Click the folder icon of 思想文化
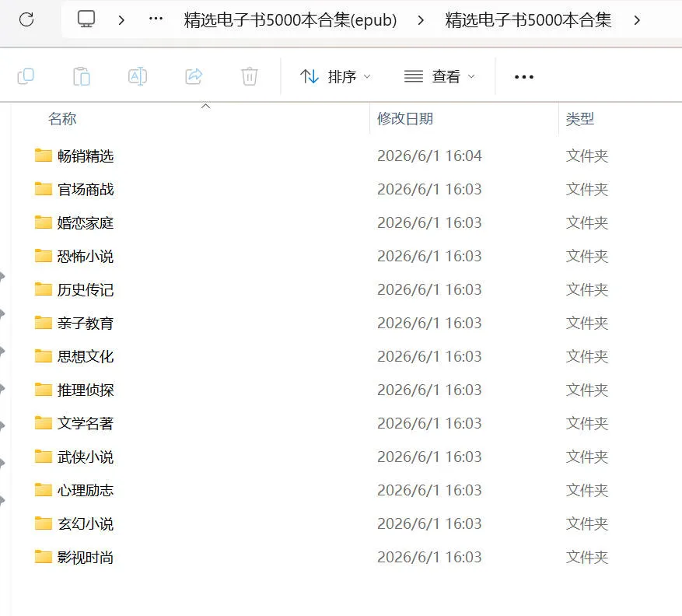 [x=44, y=356]
